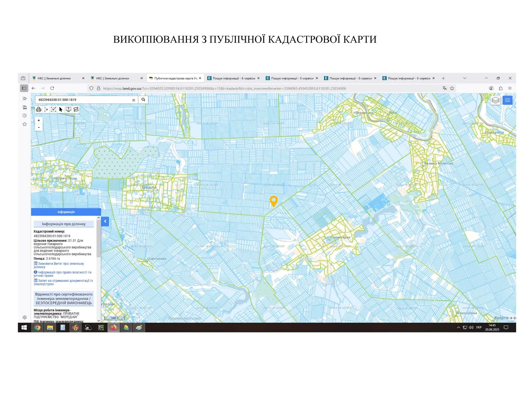Screen dimensions: 532x399
Task: Click the magnifier search button
Action: tap(143, 99)
